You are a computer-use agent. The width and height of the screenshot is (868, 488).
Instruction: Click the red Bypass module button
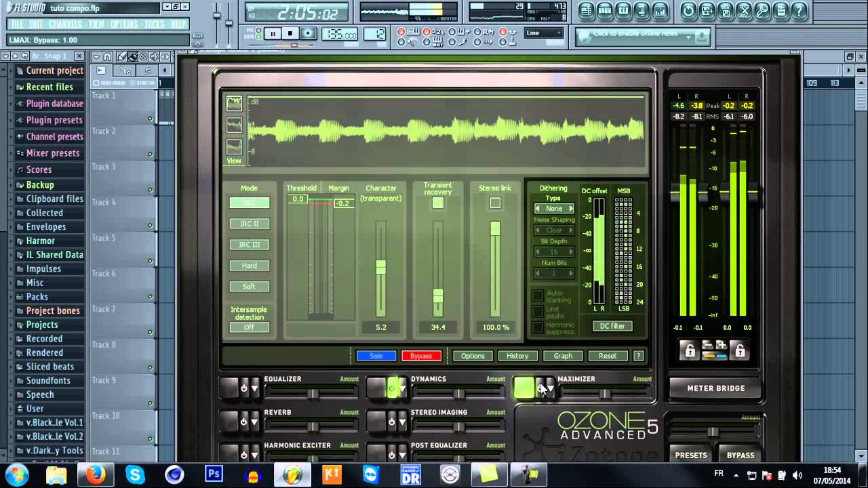coord(421,356)
